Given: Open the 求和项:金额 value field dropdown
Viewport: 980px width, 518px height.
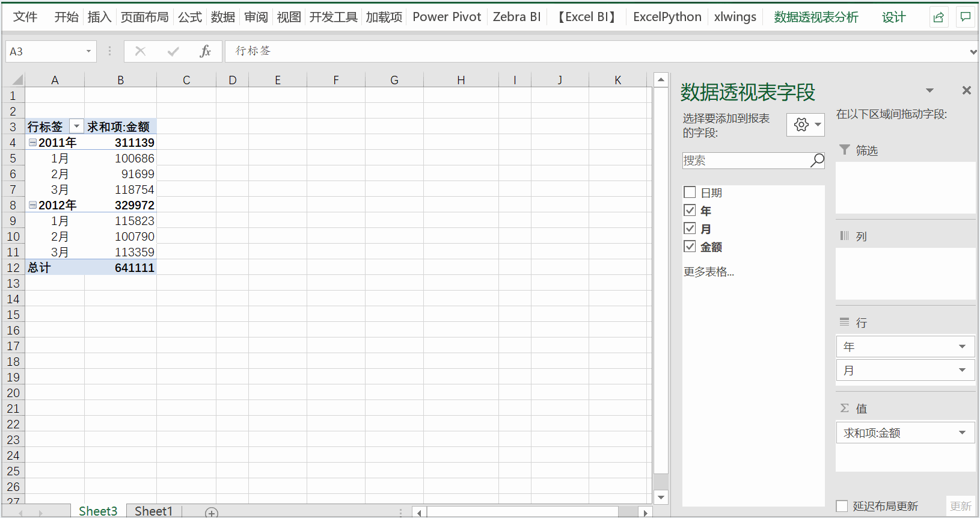Looking at the screenshot, I should [x=962, y=433].
